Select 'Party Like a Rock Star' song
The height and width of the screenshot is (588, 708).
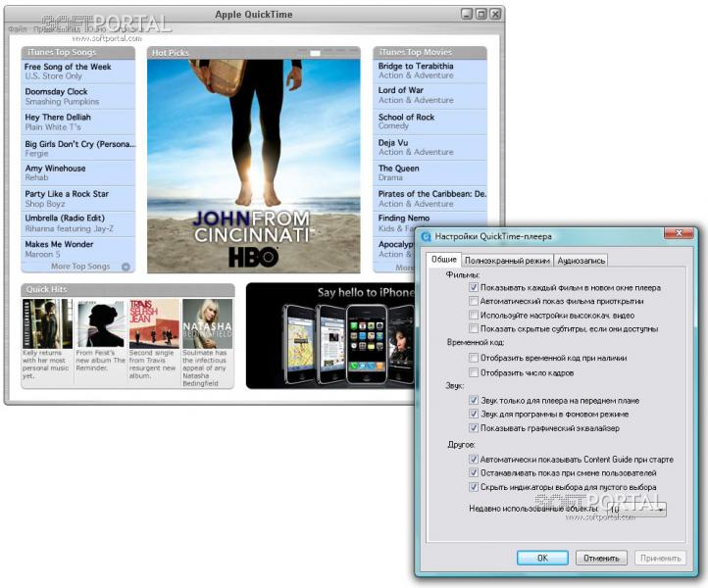(x=78, y=199)
